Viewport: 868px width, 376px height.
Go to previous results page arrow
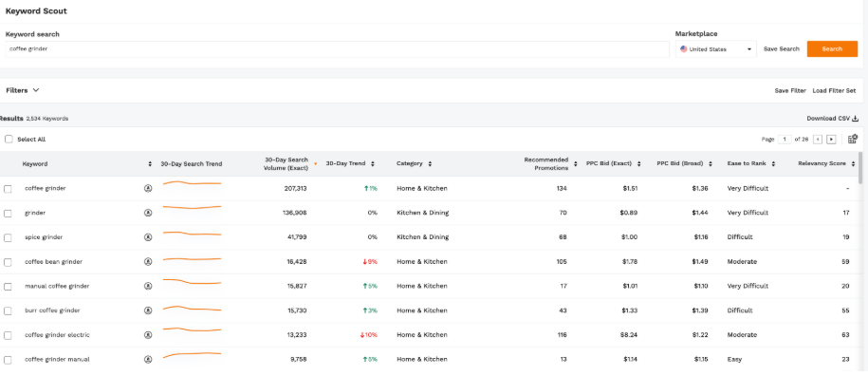pos(818,140)
